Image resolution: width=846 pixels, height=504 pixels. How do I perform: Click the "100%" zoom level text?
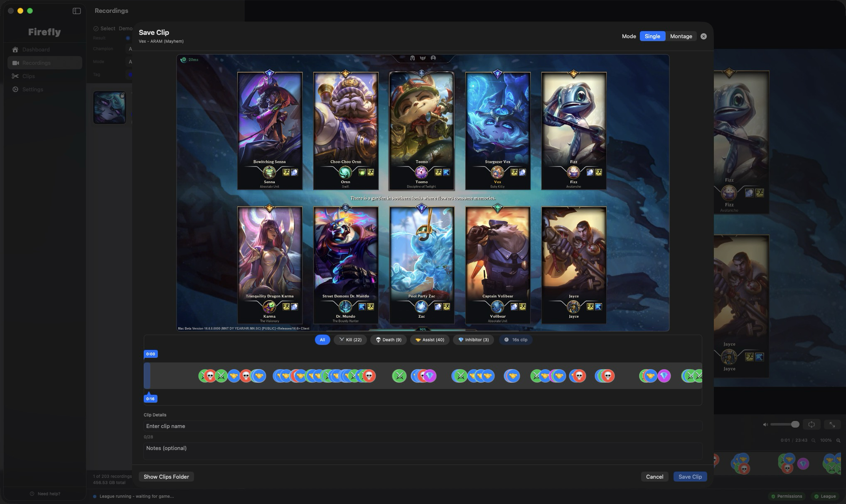click(826, 440)
